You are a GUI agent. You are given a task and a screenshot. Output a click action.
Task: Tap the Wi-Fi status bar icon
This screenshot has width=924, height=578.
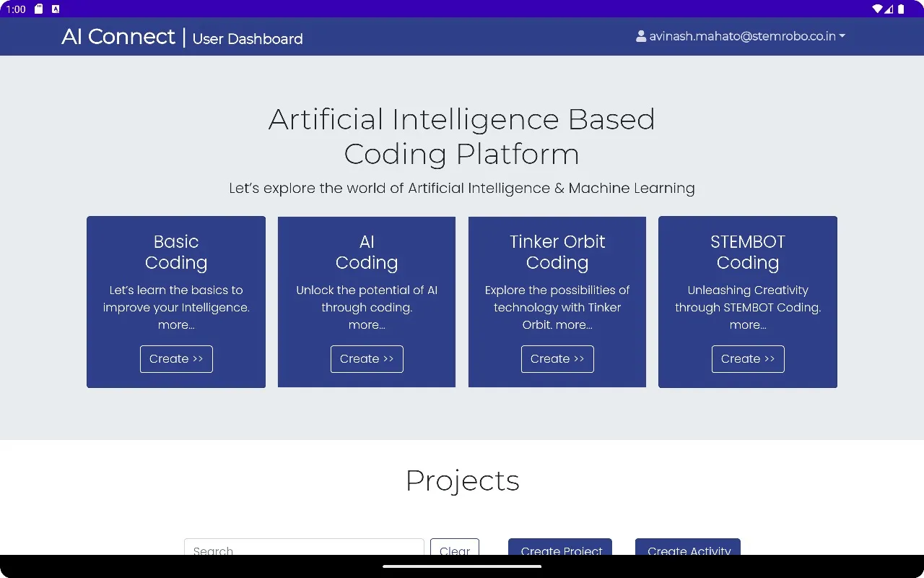point(878,9)
